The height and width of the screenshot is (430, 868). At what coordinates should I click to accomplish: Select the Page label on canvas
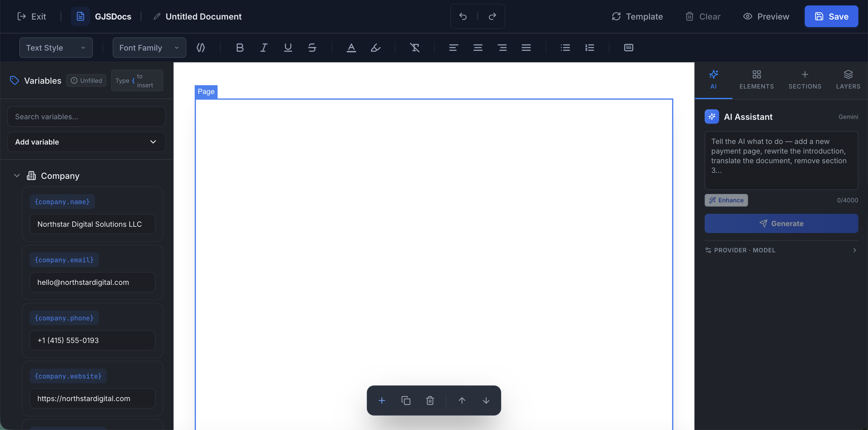coord(206,92)
